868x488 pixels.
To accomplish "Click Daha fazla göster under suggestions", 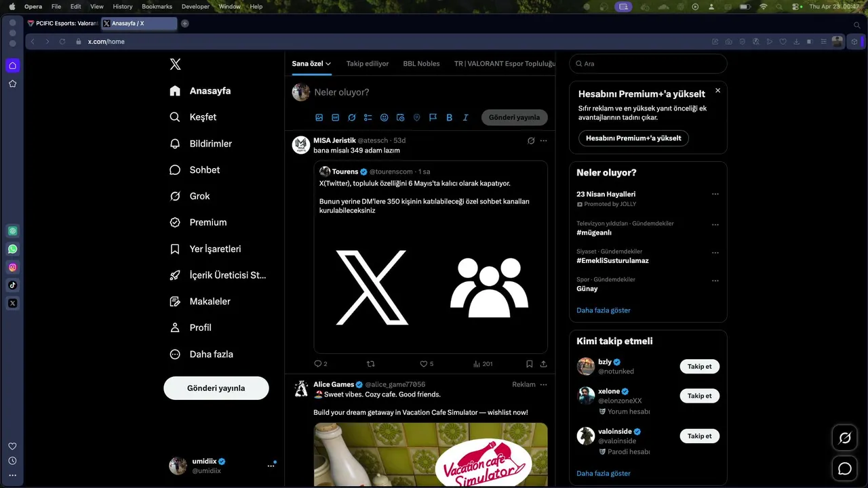I will 604,474.
